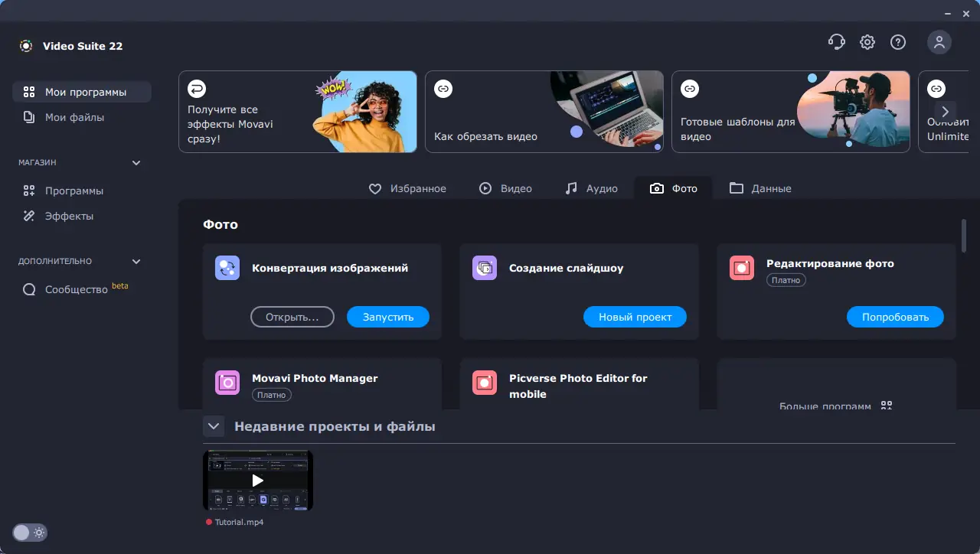Image resolution: width=980 pixels, height=554 pixels.
Task: Open the Picverse Photo Editor icon
Action: tap(484, 383)
